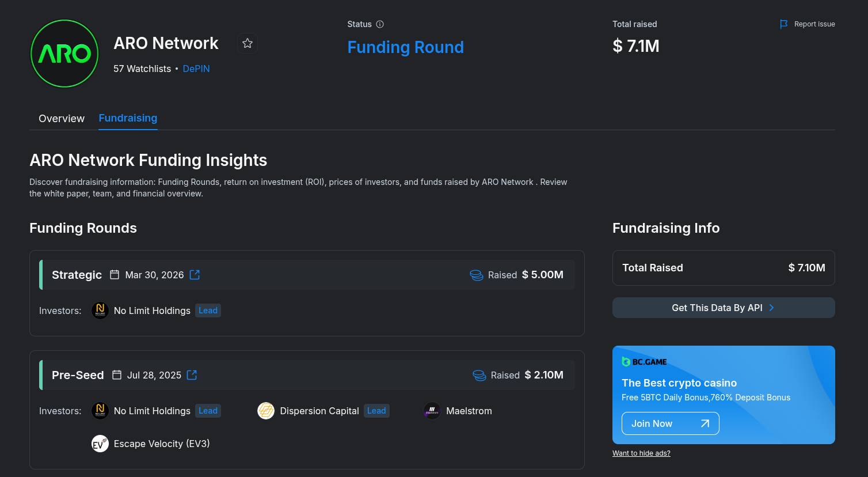Image resolution: width=868 pixels, height=477 pixels.
Task: Open the Funding Round status link
Action: tap(405, 47)
